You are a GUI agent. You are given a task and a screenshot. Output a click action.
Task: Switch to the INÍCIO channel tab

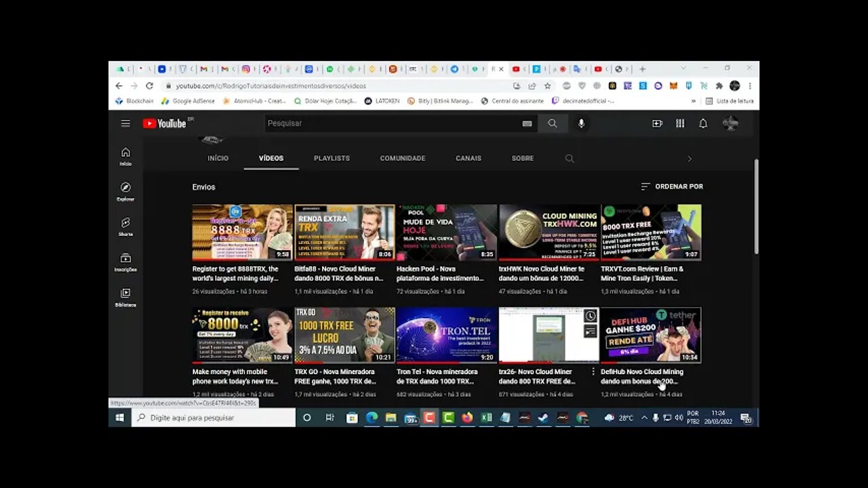(218, 158)
